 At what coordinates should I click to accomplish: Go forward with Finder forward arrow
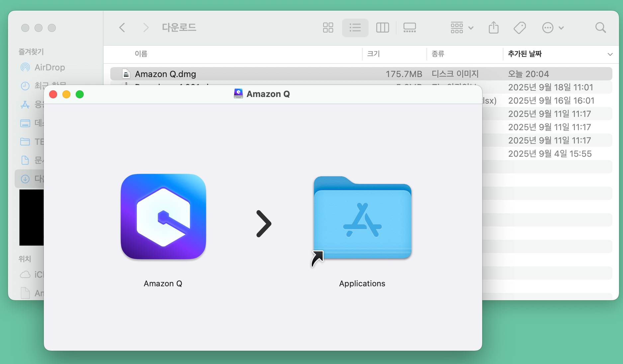(x=145, y=28)
